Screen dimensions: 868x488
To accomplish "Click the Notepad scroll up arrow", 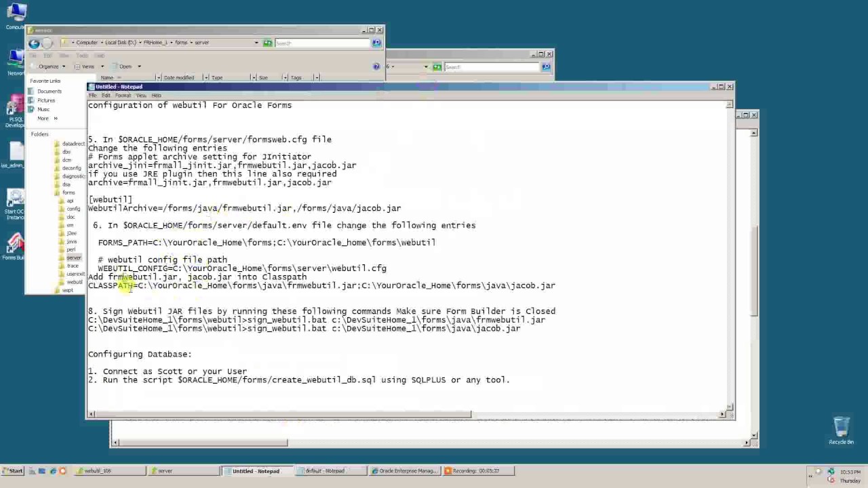I will pos(730,104).
